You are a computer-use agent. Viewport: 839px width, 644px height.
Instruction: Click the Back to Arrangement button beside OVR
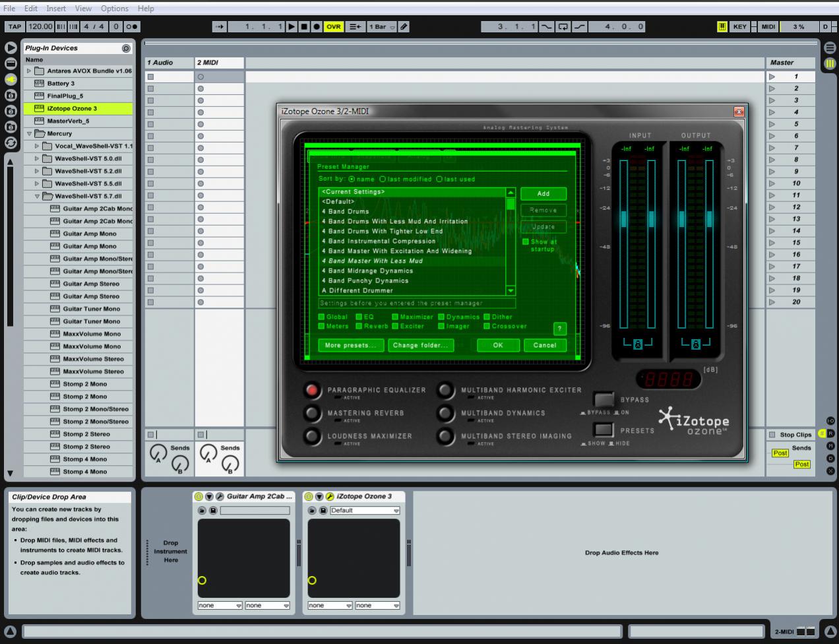(355, 26)
